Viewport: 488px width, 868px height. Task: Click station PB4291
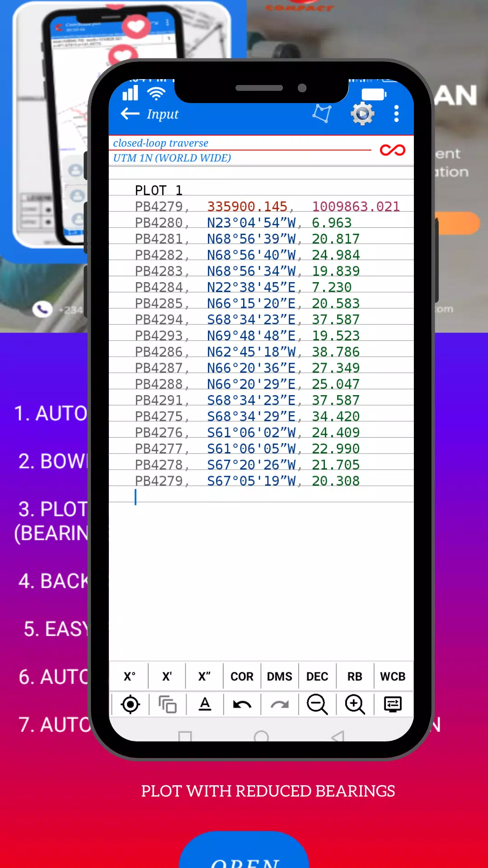(x=159, y=401)
